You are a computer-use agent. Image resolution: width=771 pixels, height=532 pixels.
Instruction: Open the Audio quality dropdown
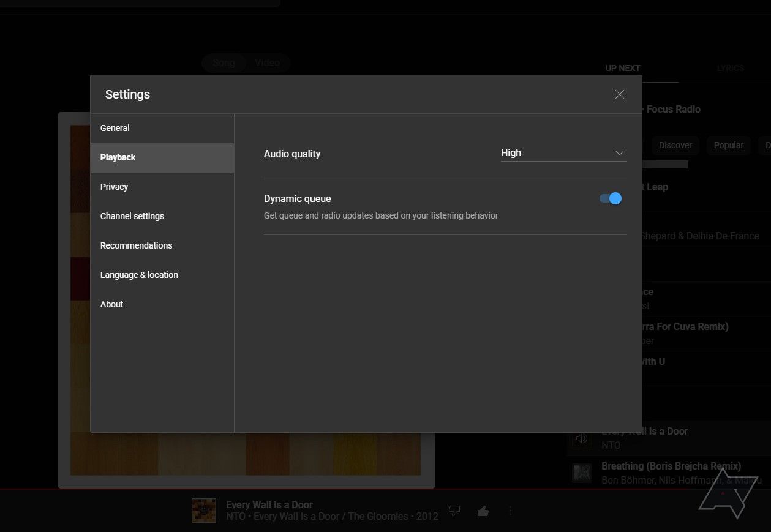563,153
